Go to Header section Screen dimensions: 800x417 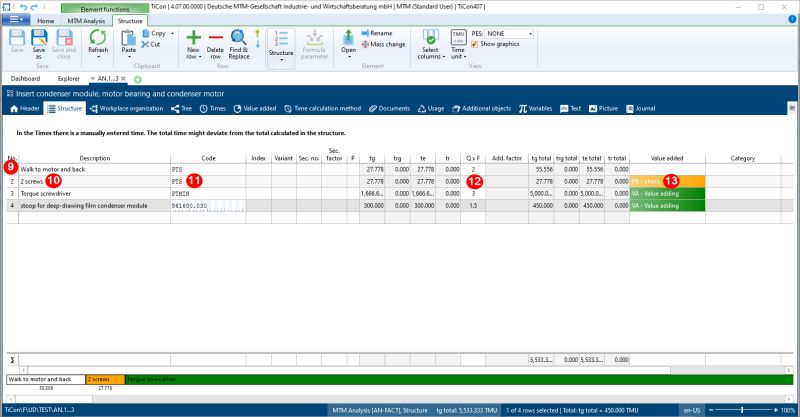[x=24, y=109]
